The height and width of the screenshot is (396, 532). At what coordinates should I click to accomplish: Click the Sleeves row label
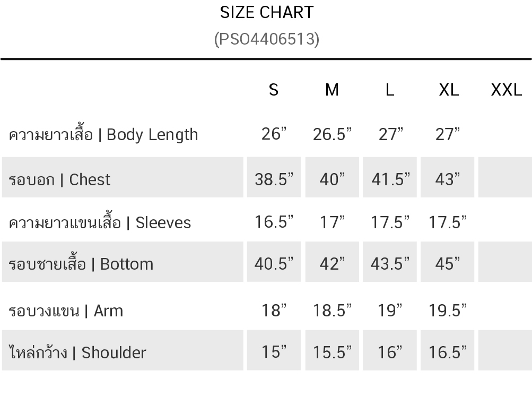click(x=100, y=222)
